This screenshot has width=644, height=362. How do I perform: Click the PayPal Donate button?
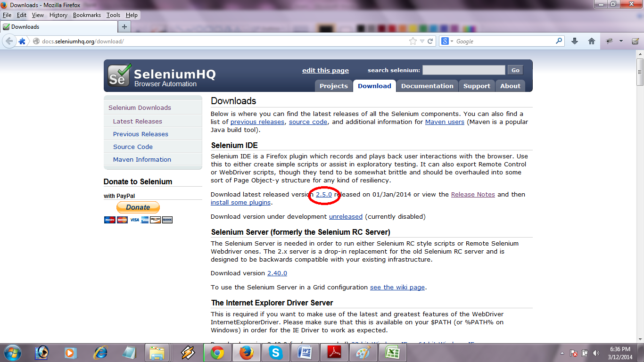click(x=138, y=207)
